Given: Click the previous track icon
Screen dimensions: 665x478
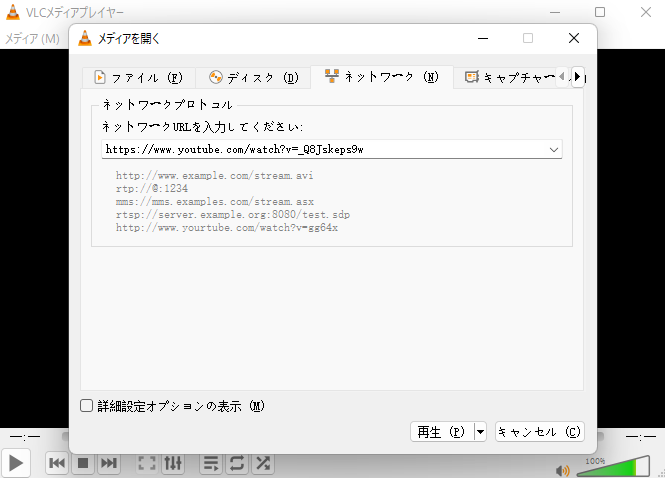Looking at the screenshot, I should (x=57, y=463).
